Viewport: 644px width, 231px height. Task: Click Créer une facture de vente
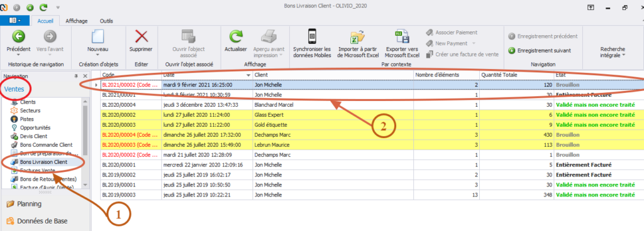(x=462, y=54)
